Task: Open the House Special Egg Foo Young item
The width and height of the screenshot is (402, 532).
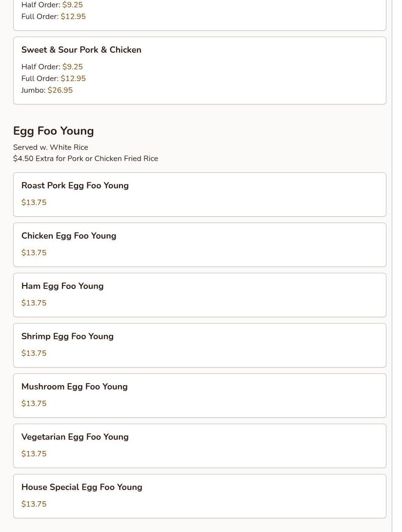Action: coord(81,487)
